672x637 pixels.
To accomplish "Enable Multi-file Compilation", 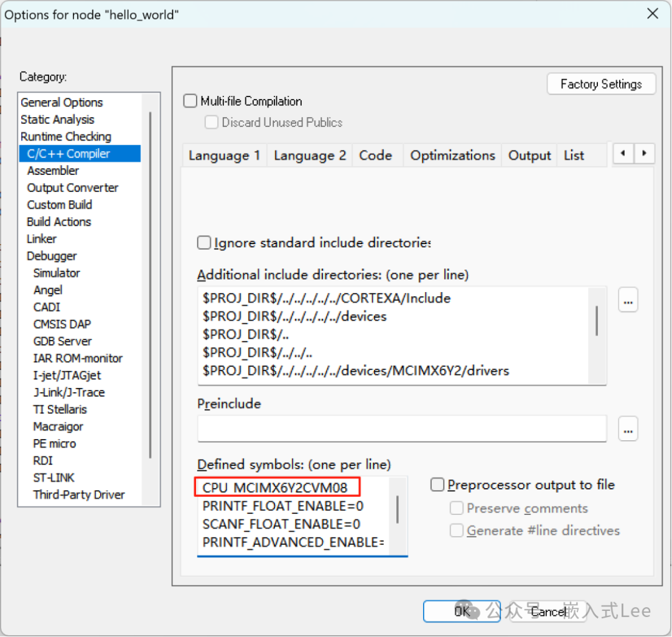I will pos(190,100).
